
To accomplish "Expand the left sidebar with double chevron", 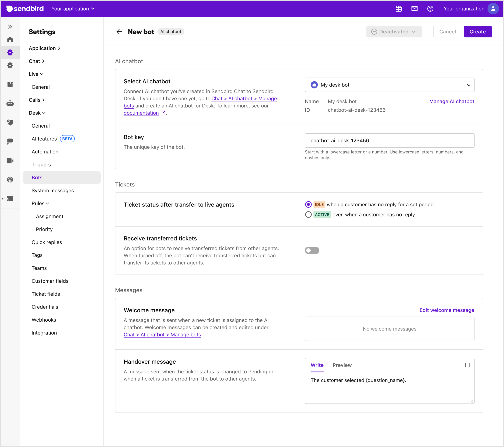I will 10,26.
